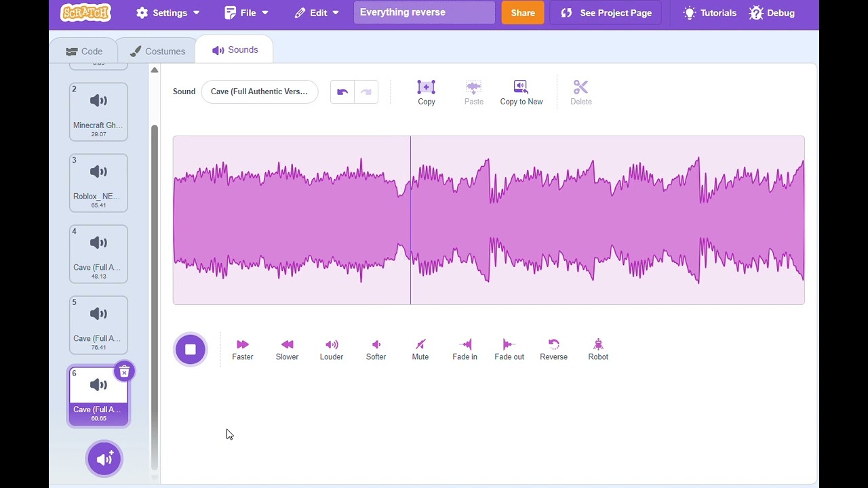Apply the Faster effect

(x=243, y=350)
